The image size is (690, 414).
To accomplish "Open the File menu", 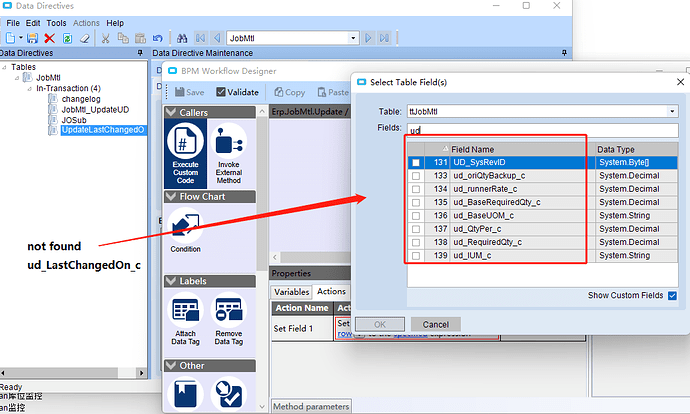I will pos(13,23).
